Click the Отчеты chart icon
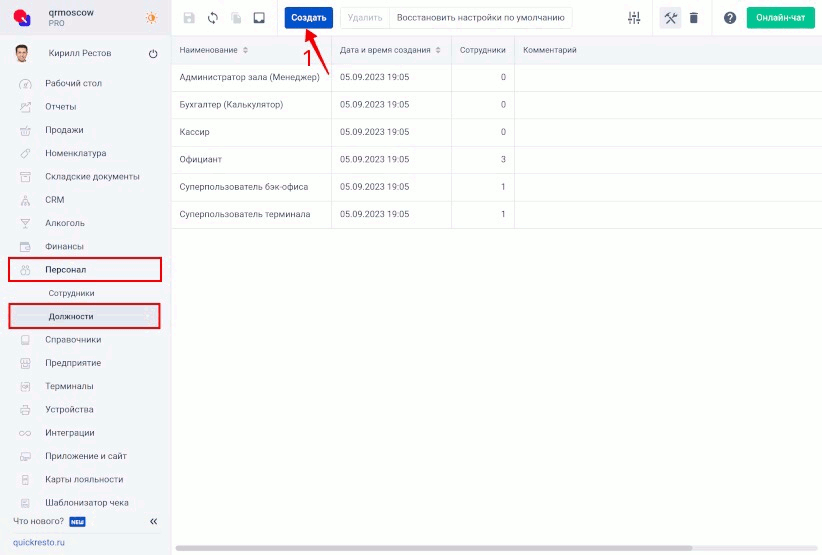The height and width of the screenshot is (555, 822). 25,107
